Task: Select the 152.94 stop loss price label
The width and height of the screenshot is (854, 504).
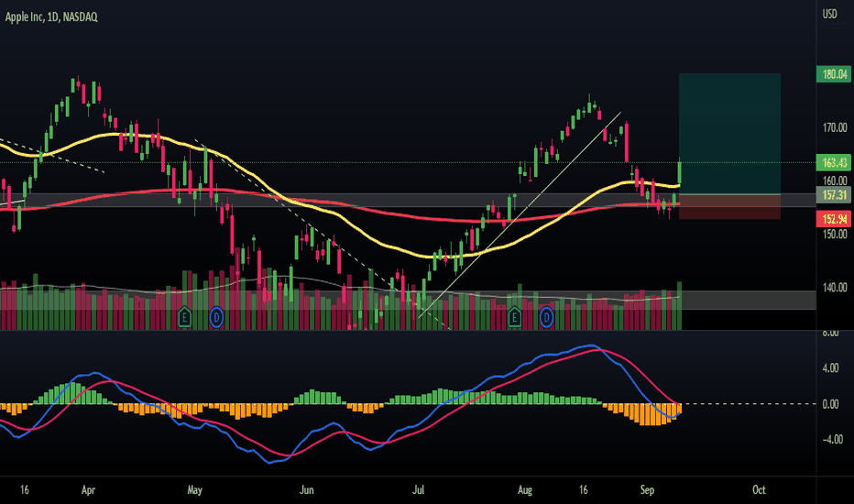Action: [834, 219]
